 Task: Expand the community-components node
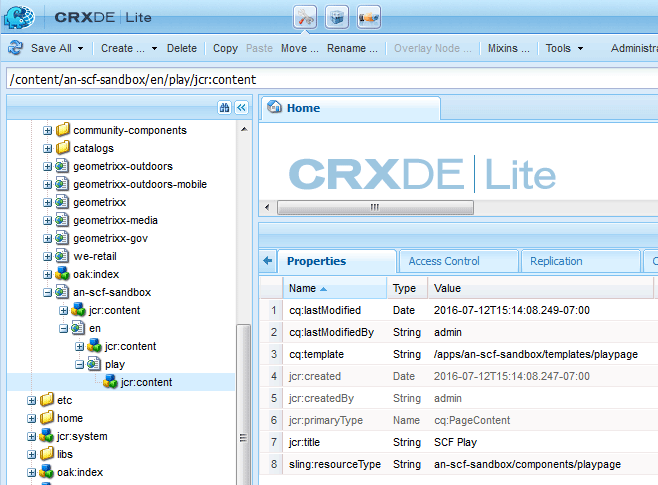click(x=47, y=130)
